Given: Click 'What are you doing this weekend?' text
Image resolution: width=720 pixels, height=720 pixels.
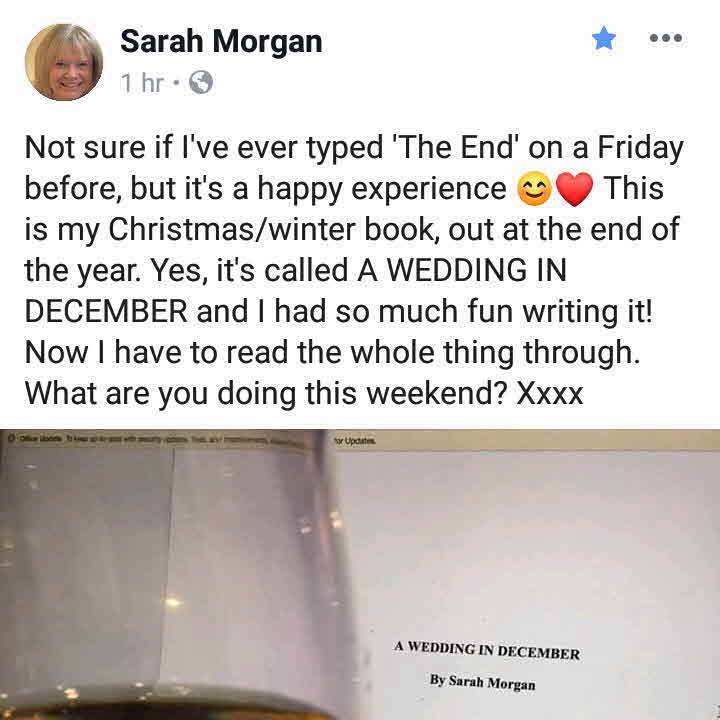Looking at the screenshot, I should tap(266, 394).
